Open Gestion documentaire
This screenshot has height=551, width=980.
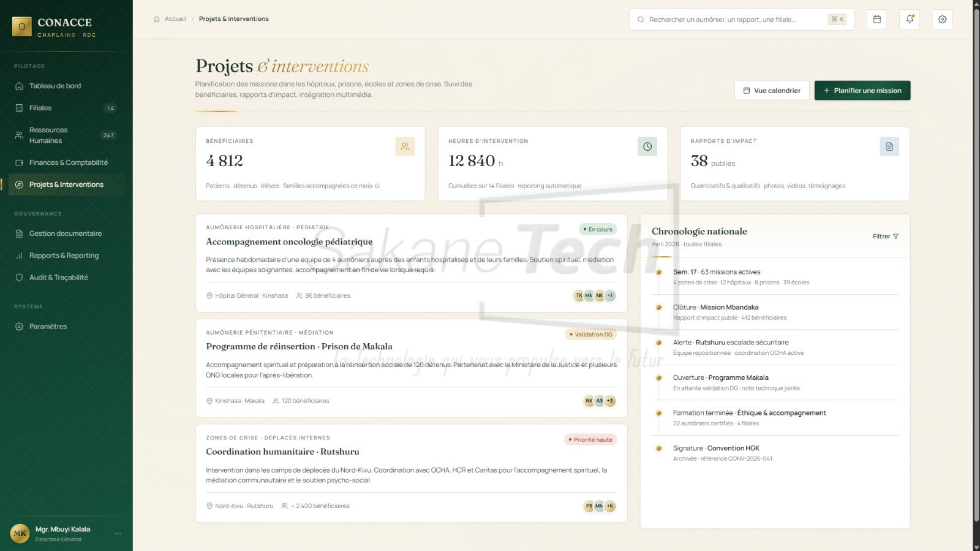pos(66,234)
